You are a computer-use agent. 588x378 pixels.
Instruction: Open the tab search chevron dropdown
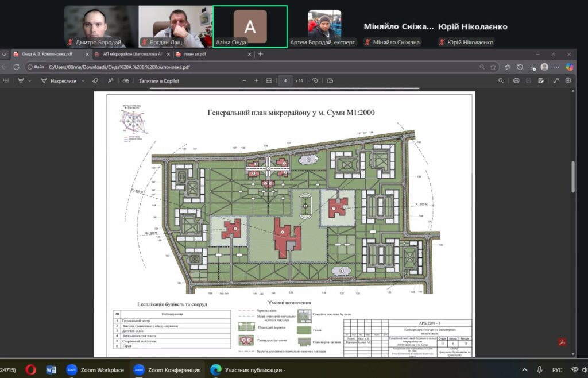tap(5, 55)
